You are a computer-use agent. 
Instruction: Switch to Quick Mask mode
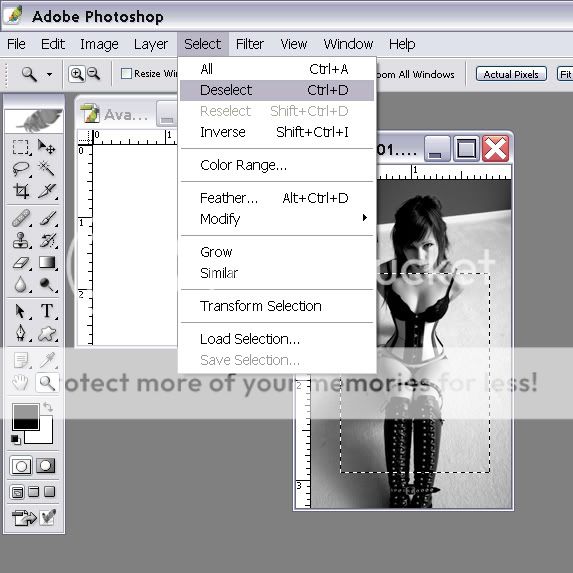point(45,466)
